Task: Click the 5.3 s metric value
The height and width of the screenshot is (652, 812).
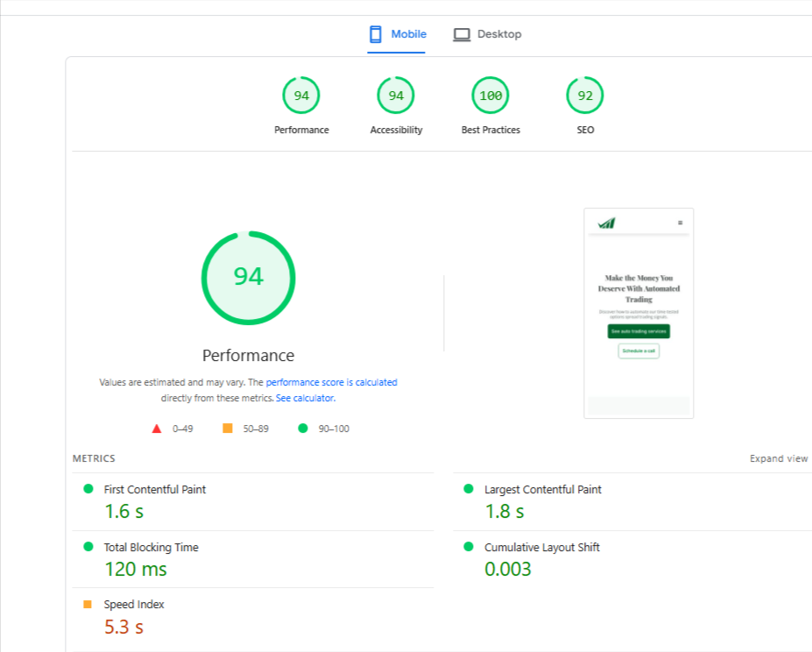Action: (124, 627)
